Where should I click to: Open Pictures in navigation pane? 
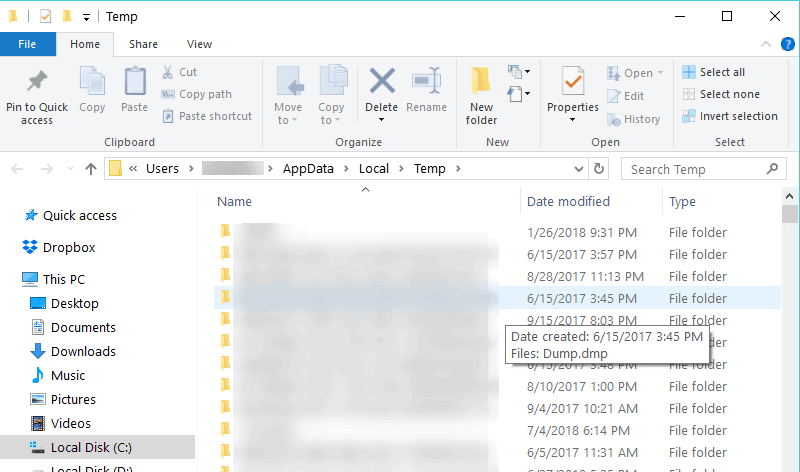coord(63,399)
